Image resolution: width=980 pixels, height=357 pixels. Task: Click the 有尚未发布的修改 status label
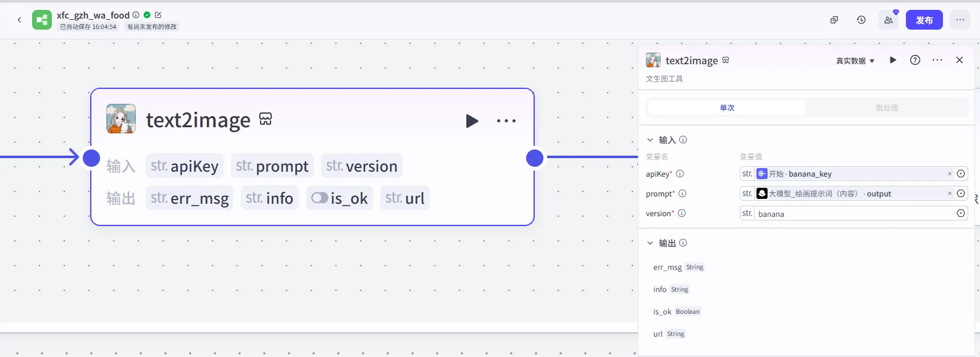click(152, 27)
